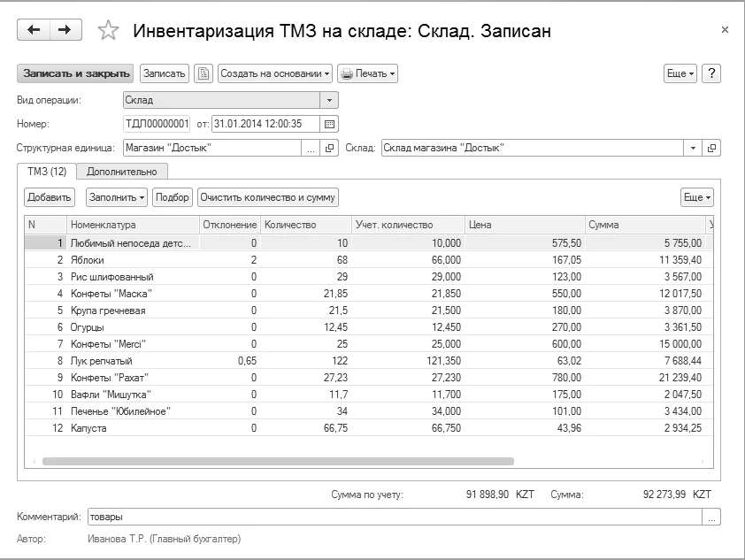The width and height of the screenshot is (745, 560).
Task: Click into the Номер field ТДЛ00000001
Action: coord(157,125)
